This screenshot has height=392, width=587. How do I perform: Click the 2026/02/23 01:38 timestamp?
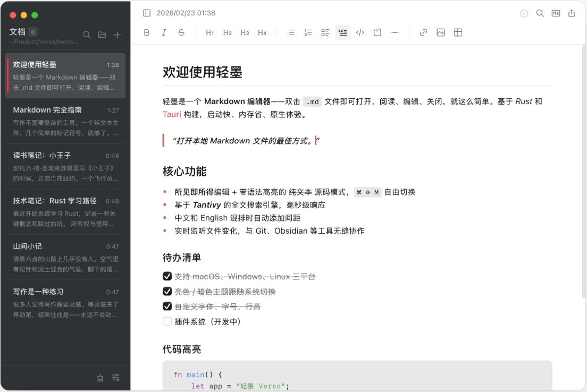[x=186, y=13]
